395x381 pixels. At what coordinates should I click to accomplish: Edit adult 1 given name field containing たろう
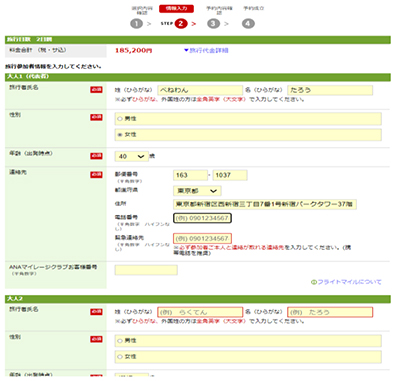(330, 90)
